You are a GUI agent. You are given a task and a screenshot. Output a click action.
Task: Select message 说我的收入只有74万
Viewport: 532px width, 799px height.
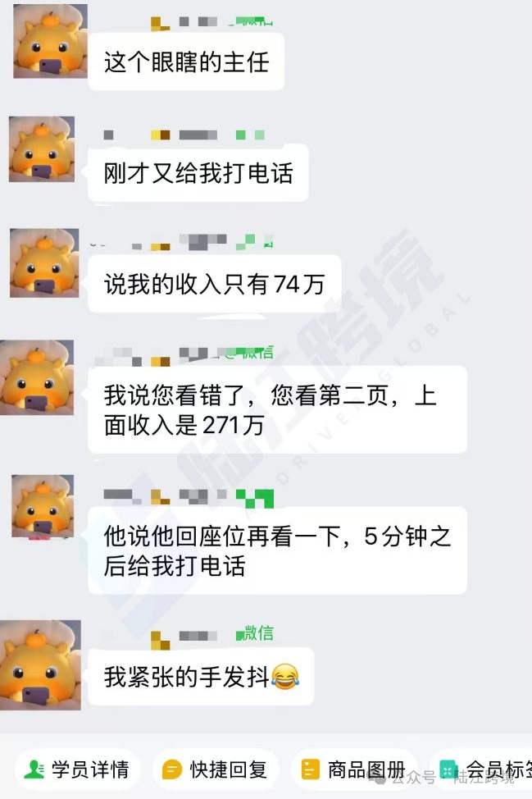(214, 284)
